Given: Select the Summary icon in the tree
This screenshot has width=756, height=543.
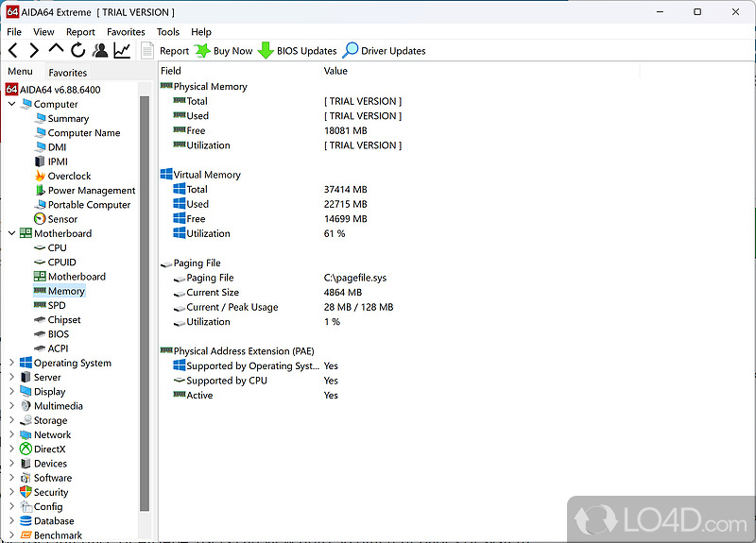Looking at the screenshot, I should (x=41, y=118).
